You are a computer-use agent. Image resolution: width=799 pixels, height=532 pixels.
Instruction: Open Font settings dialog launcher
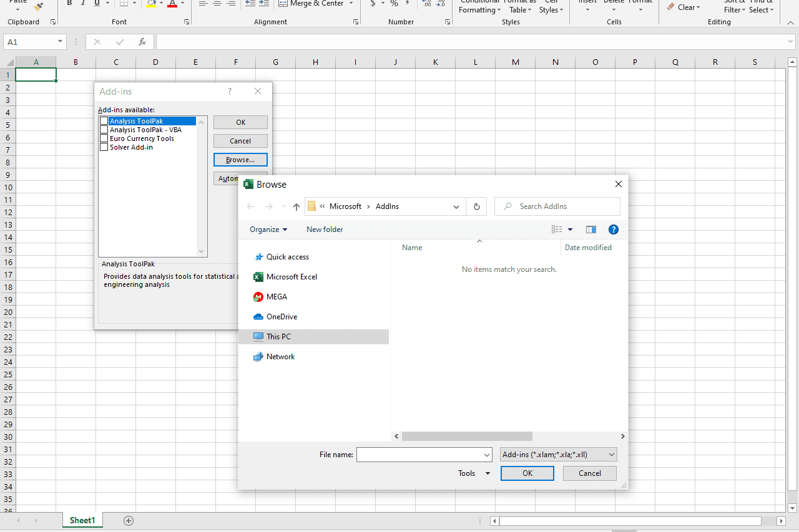[x=187, y=22]
